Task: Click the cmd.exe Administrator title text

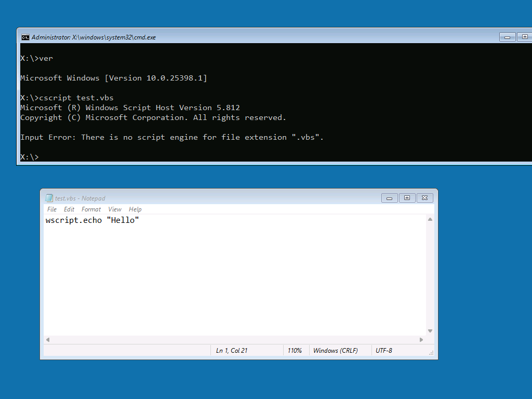Action: coord(94,37)
